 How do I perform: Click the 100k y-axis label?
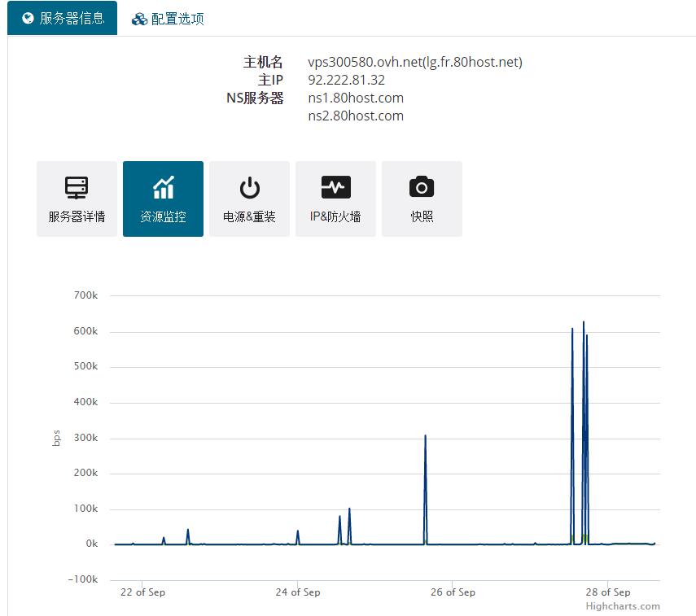click(85, 509)
